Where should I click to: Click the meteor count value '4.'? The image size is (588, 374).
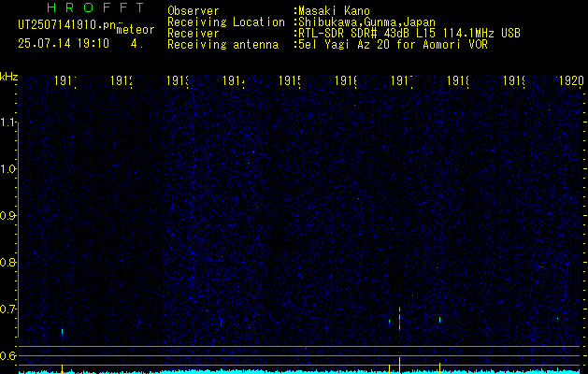point(137,44)
